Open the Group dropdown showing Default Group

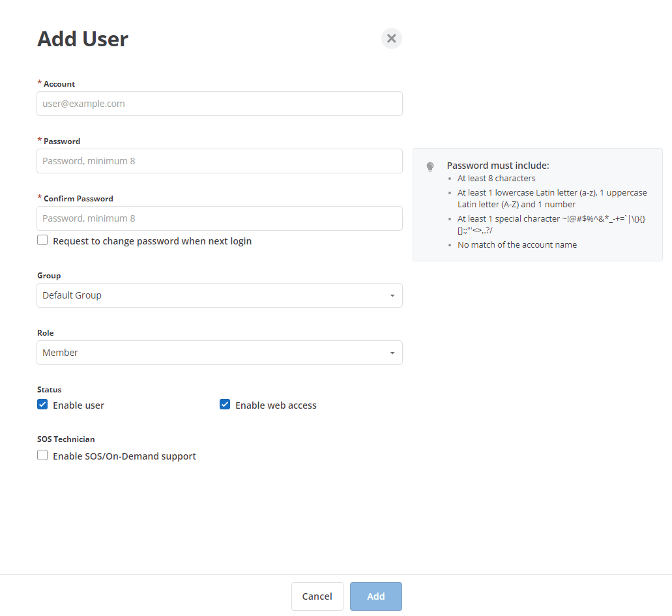pyautogui.click(x=220, y=295)
